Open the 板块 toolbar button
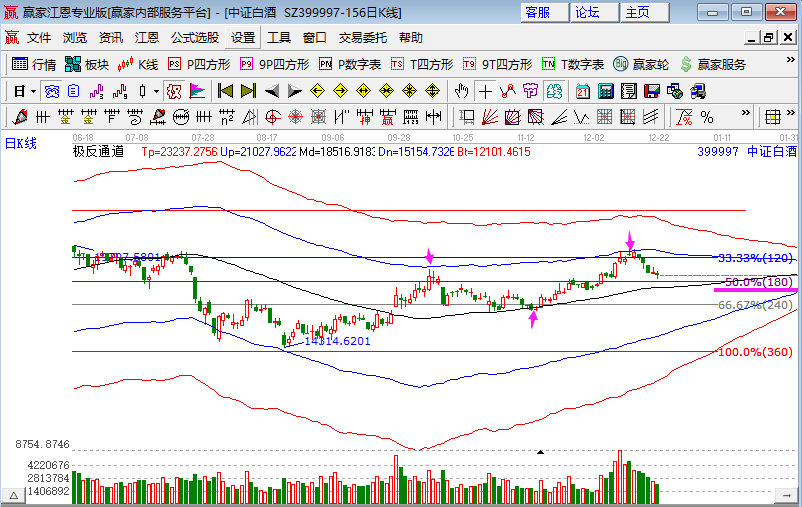Viewport: 802px width, 507px height. (87, 64)
